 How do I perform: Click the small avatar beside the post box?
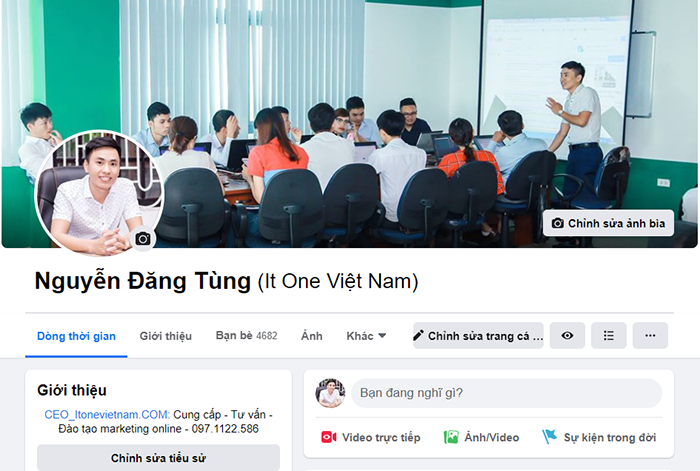(330, 393)
